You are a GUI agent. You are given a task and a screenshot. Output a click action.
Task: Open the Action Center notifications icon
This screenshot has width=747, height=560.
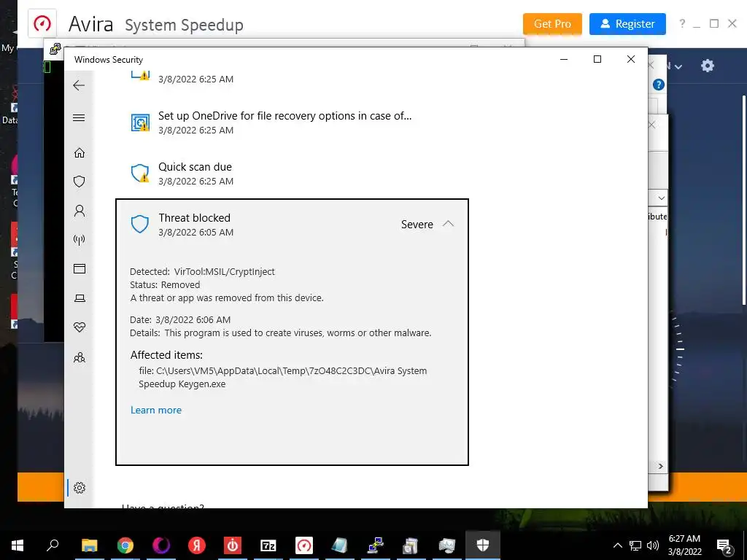point(724,545)
